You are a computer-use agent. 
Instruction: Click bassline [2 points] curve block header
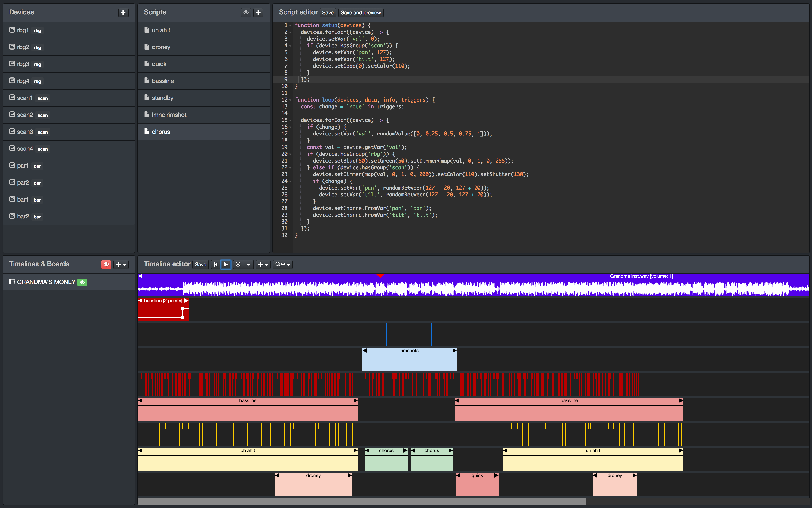point(163,301)
